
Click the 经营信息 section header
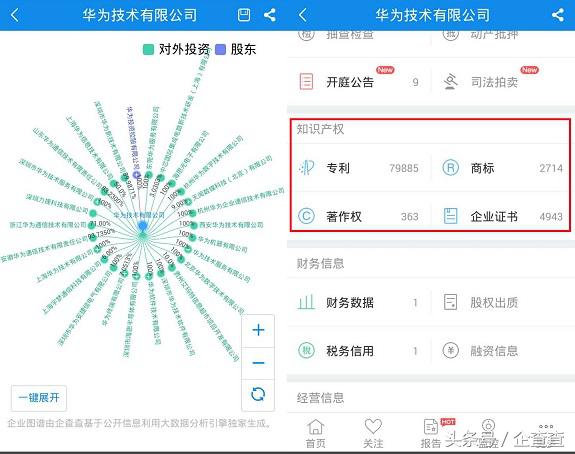[320, 398]
